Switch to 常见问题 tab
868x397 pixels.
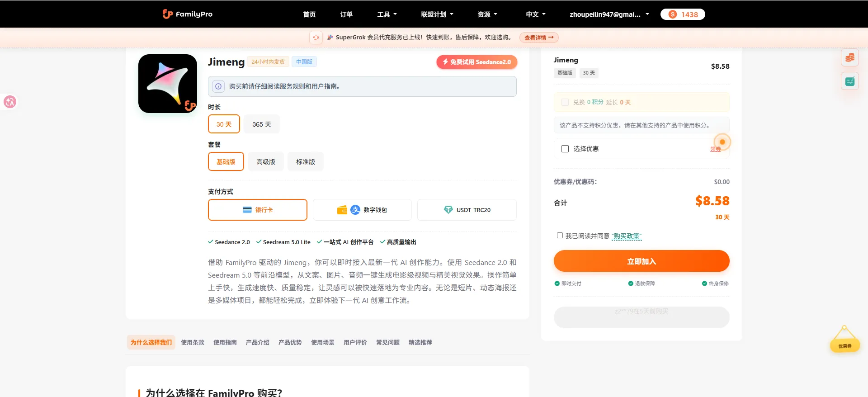388,342
